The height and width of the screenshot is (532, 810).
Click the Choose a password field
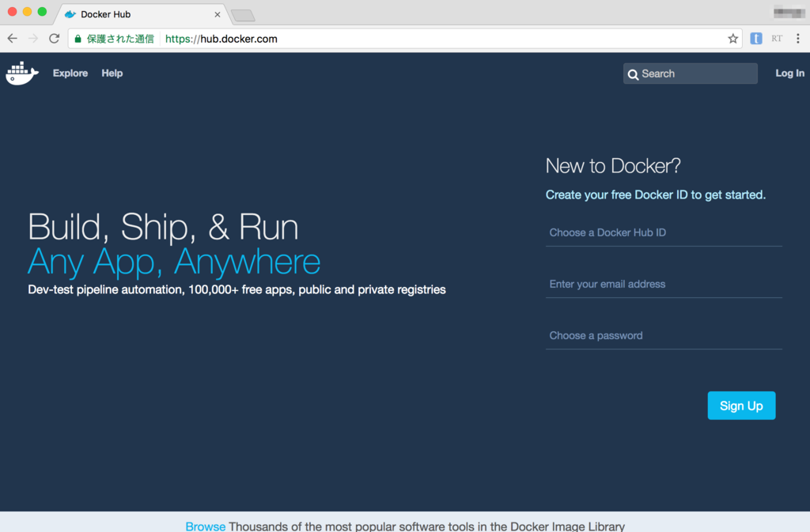click(x=664, y=336)
